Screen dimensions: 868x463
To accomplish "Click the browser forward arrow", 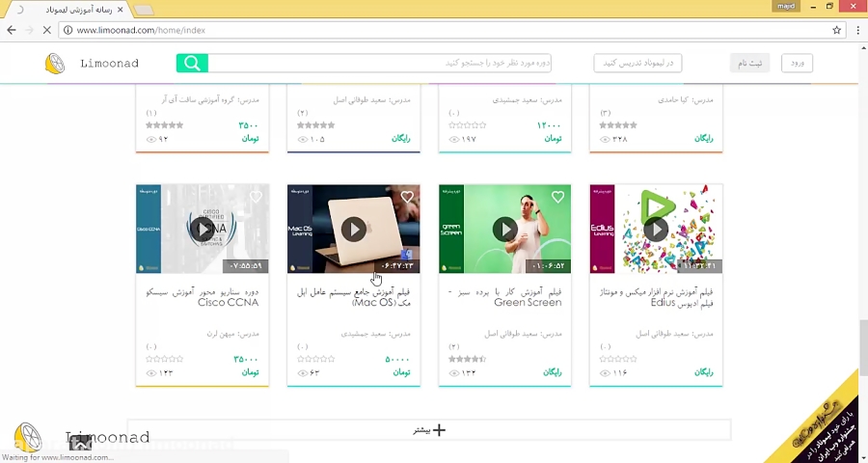I will pos(29,30).
